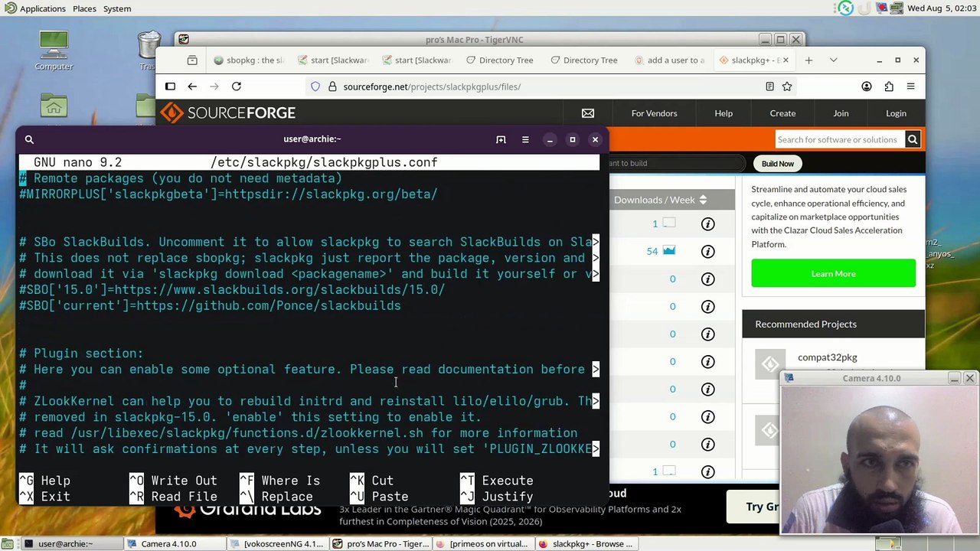Click the #SBO['current'] github line
Viewport: 980px width, 551px height.
click(210, 306)
